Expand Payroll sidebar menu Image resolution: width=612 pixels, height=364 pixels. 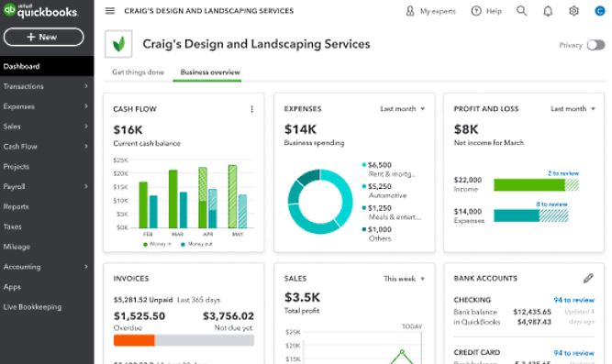click(x=47, y=186)
